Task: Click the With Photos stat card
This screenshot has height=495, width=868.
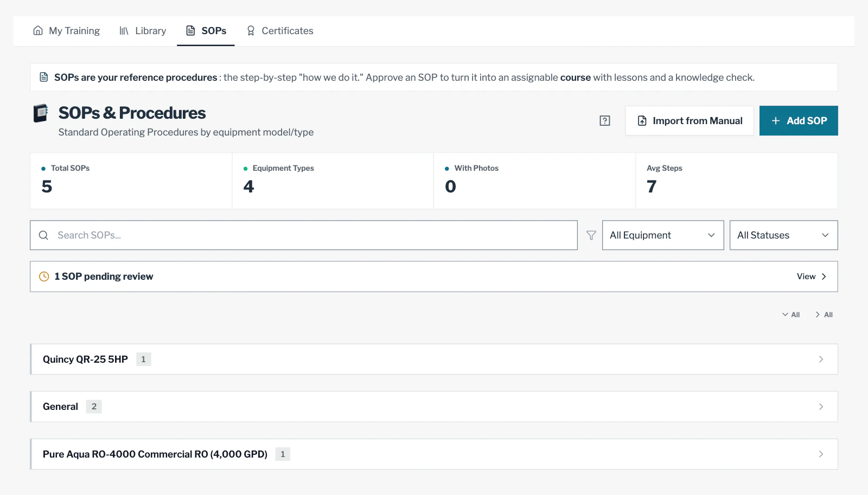Action: [535, 181]
